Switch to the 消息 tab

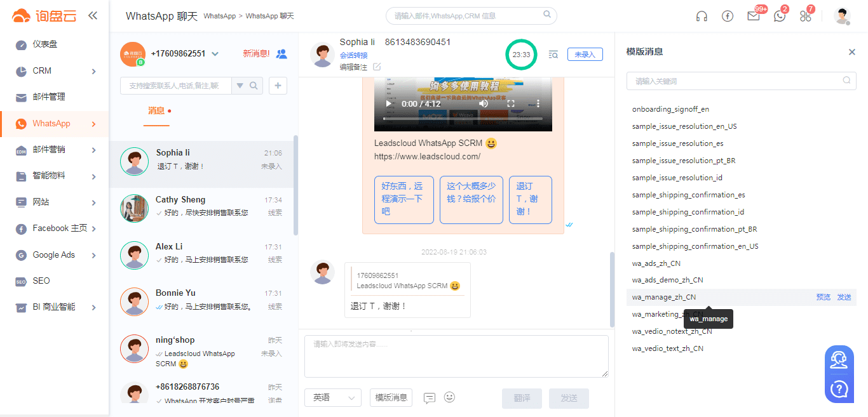pyautogui.click(x=156, y=111)
